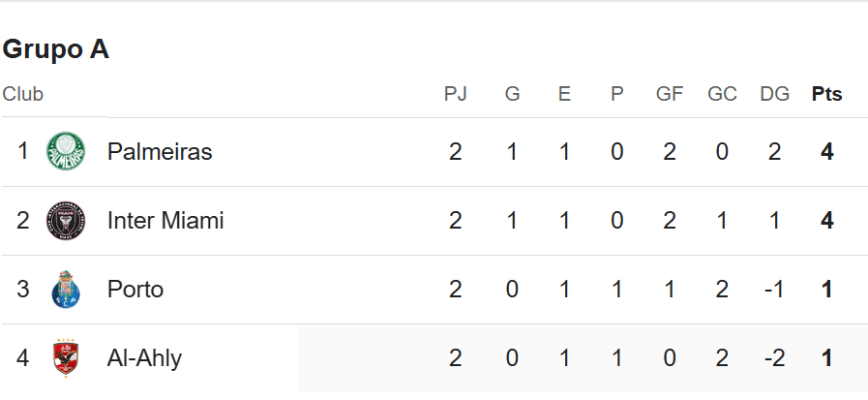This screenshot has width=868, height=400.
Task: Click the Palmeiras club crest
Action: (x=66, y=151)
